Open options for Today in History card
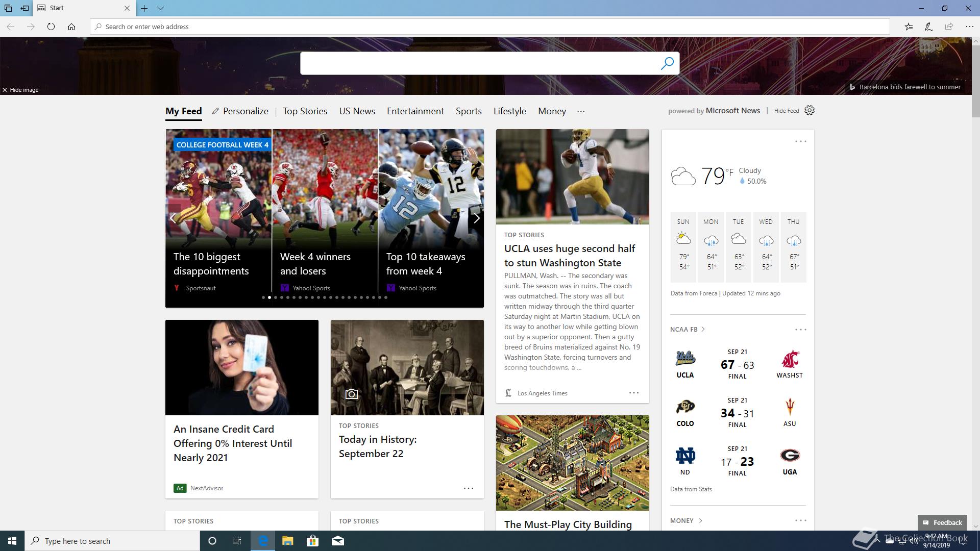The image size is (980, 551). (469, 488)
